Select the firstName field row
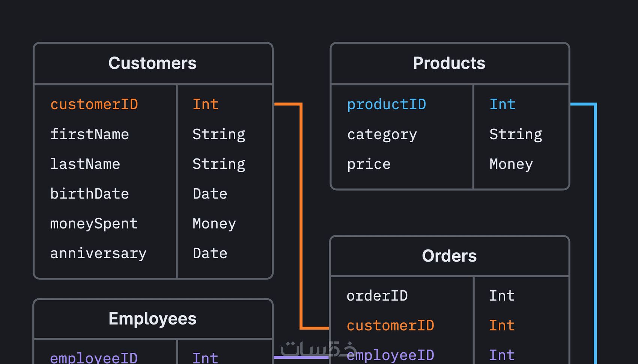 coord(89,134)
